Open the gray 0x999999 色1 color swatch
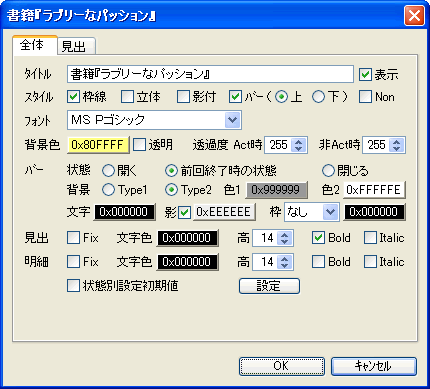 click(x=276, y=190)
